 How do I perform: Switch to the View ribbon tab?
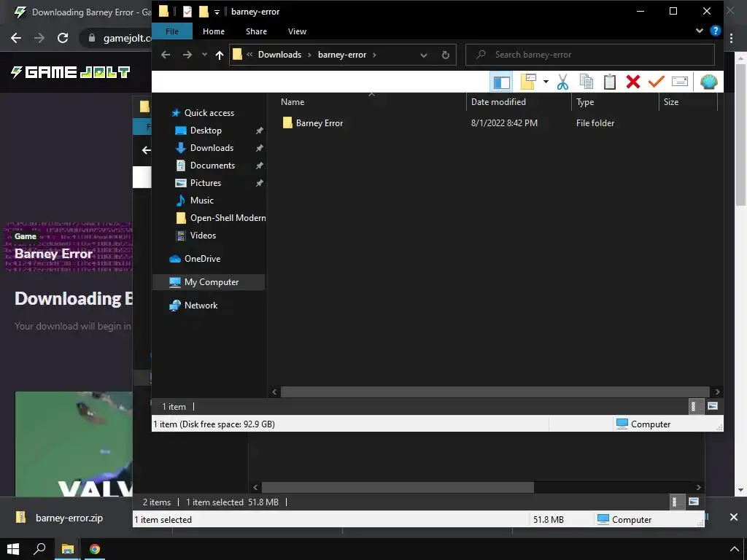[x=298, y=31]
